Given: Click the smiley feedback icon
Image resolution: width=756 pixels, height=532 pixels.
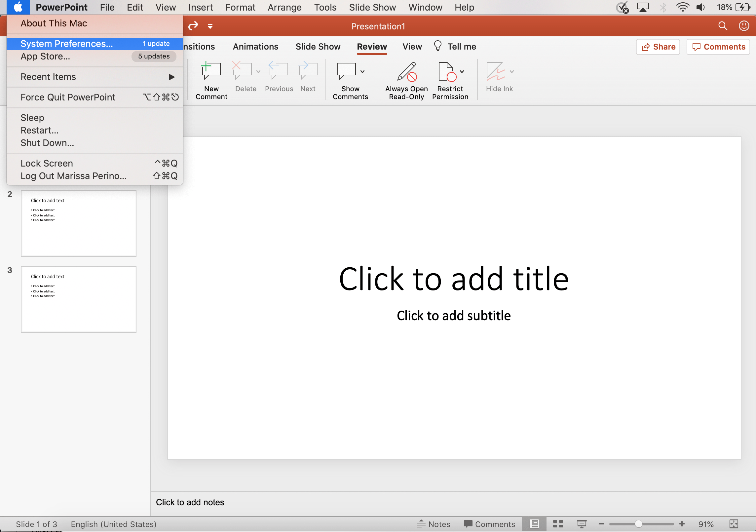Looking at the screenshot, I should 744,26.
